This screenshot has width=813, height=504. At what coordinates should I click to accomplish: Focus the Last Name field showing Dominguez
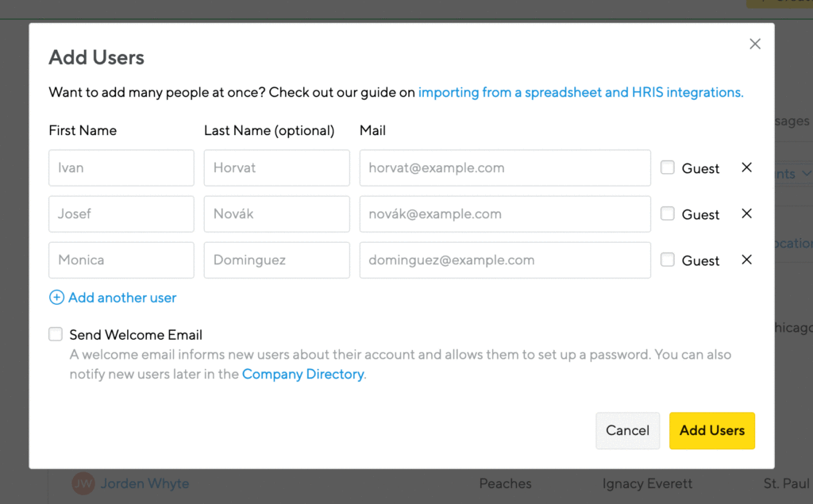pyautogui.click(x=277, y=260)
